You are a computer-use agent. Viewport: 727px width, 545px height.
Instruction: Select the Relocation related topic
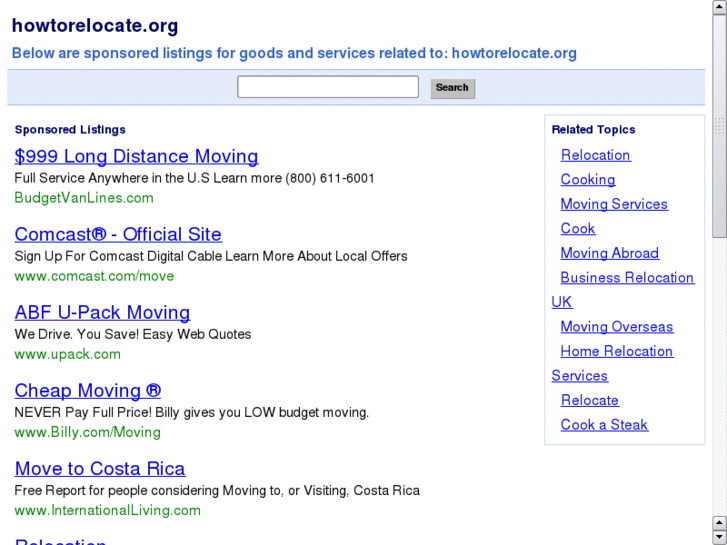click(596, 155)
